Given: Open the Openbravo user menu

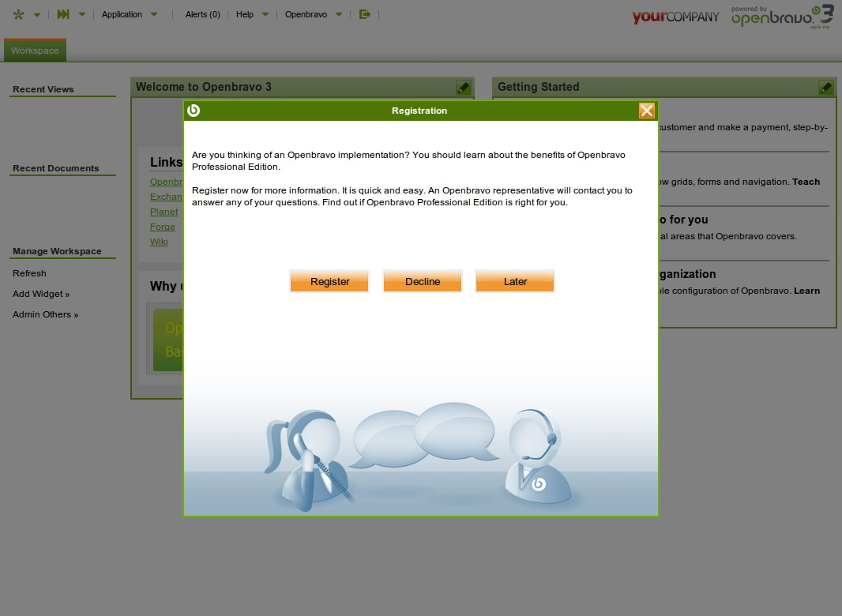Looking at the screenshot, I should coord(306,14).
